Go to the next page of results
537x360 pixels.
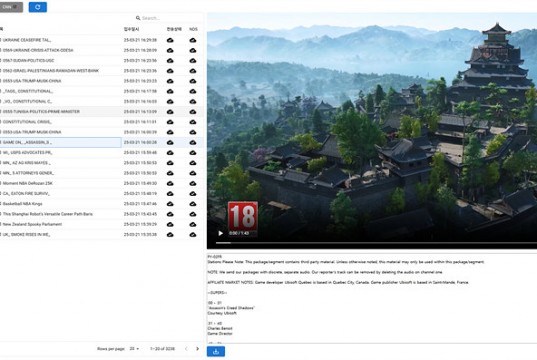[x=197, y=349]
